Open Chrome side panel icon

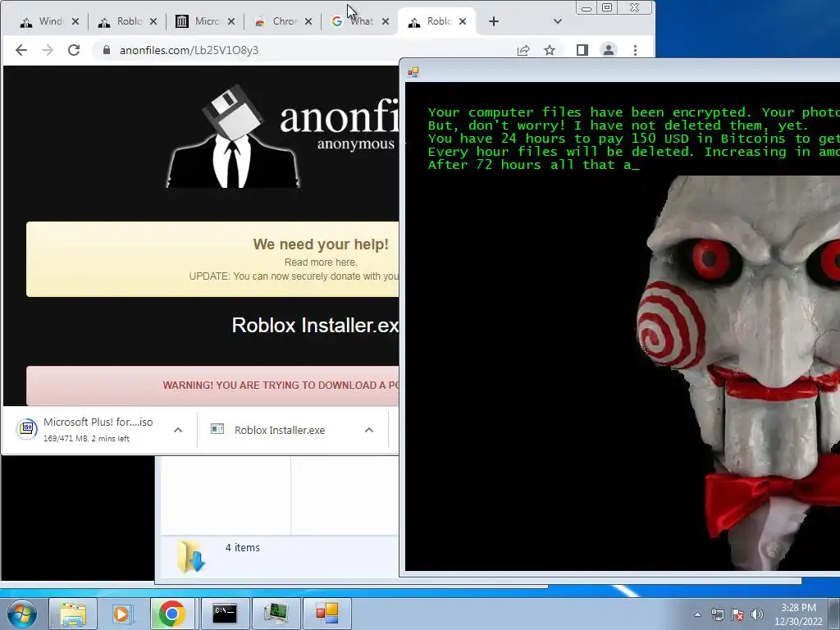pyautogui.click(x=582, y=50)
